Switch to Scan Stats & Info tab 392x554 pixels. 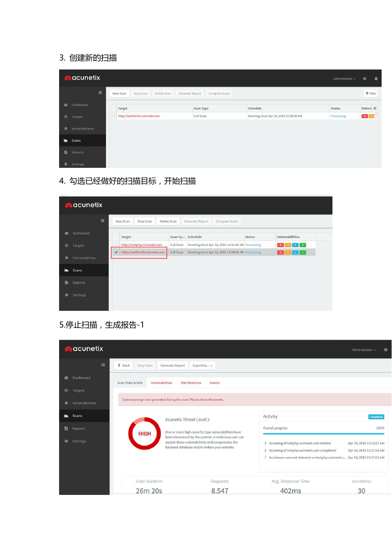(130, 383)
